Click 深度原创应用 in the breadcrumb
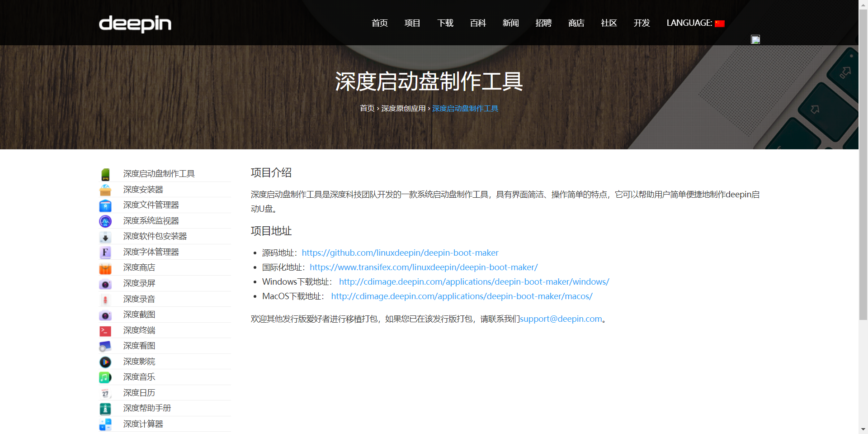Image resolution: width=868 pixels, height=434 pixels. tap(404, 108)
